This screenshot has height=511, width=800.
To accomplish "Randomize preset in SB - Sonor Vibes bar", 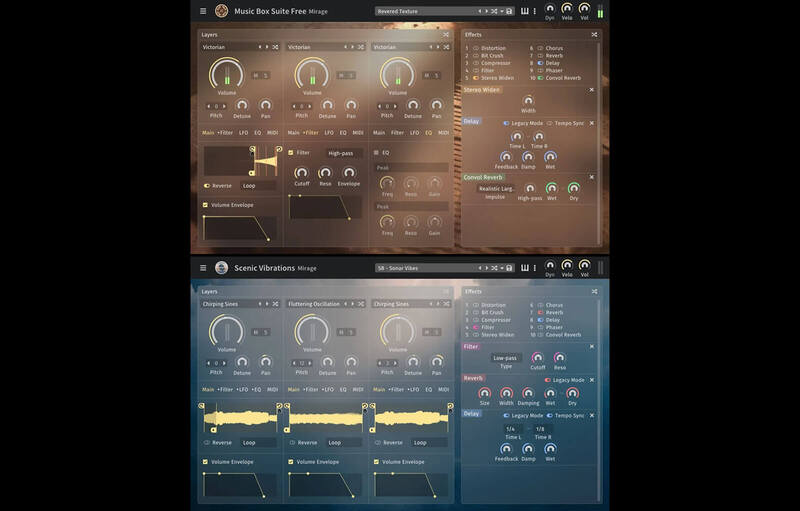I will click(x=494, y=268).
